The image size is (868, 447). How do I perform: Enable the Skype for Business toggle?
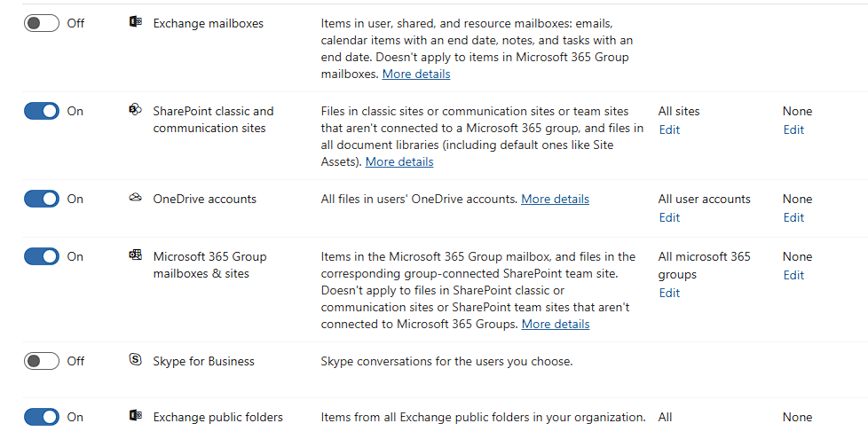[x=42, y=361]
